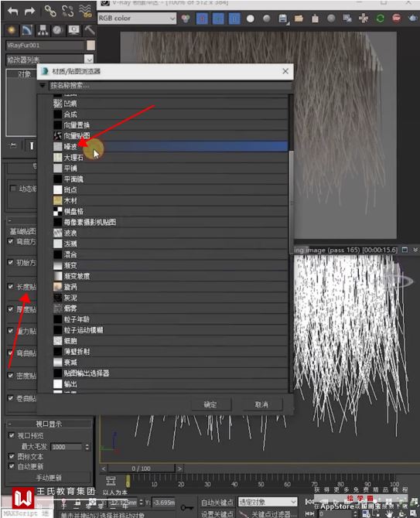Click the save image floppy disk icon
The image size is (420, 518).
pyautogui.click(x=283, y=19)
